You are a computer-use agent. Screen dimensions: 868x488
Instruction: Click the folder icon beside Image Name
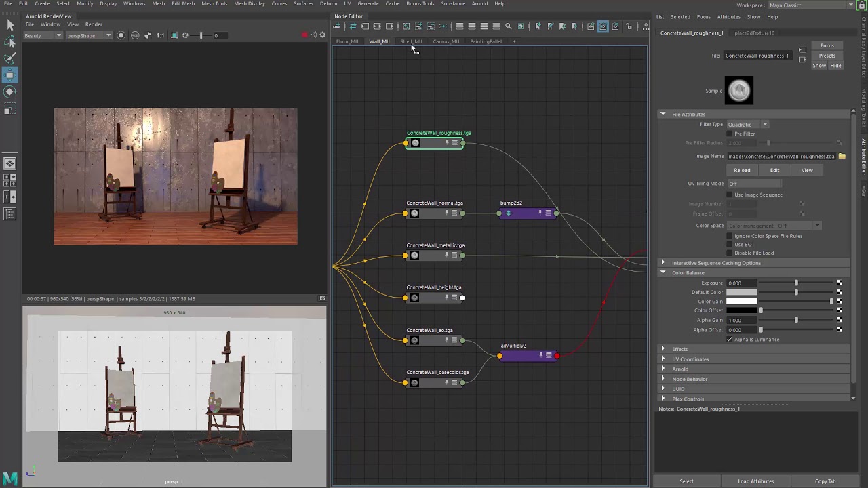tap(842, 157)
